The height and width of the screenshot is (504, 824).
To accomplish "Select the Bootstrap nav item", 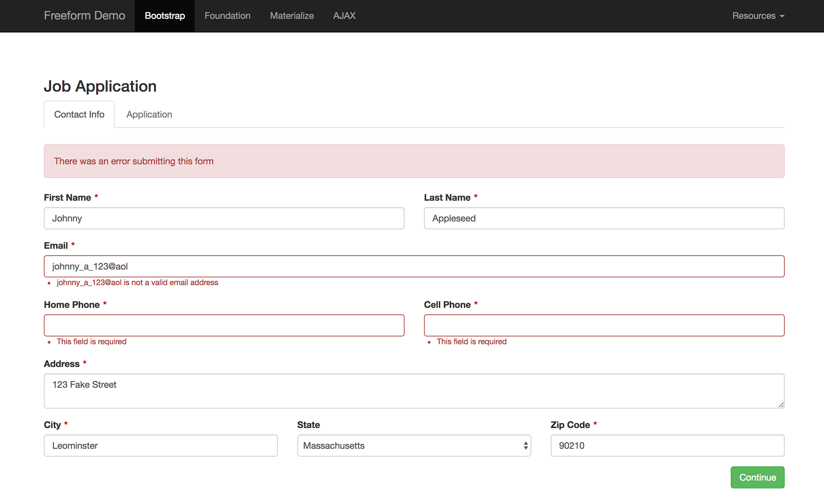I will (x=164, y=16).
